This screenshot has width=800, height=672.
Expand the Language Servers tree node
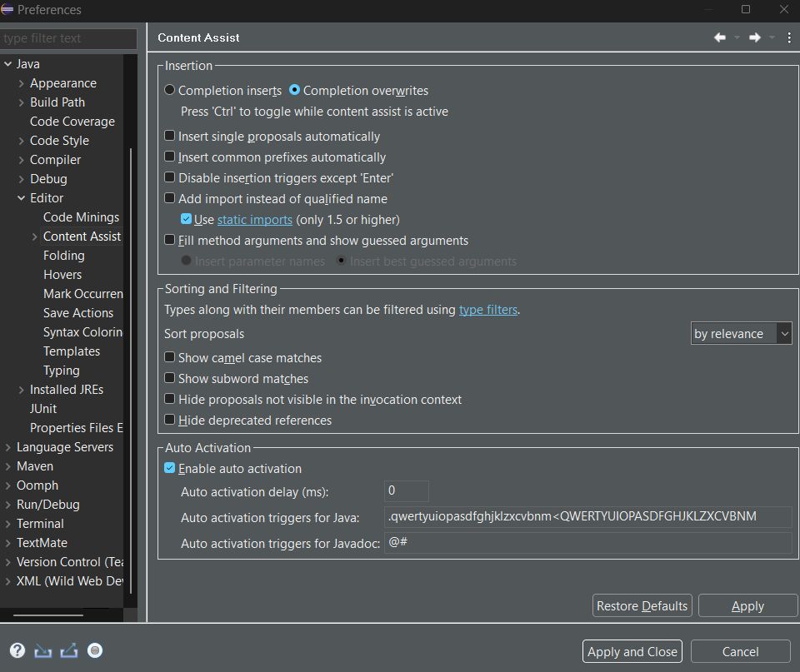pos(7,447)
